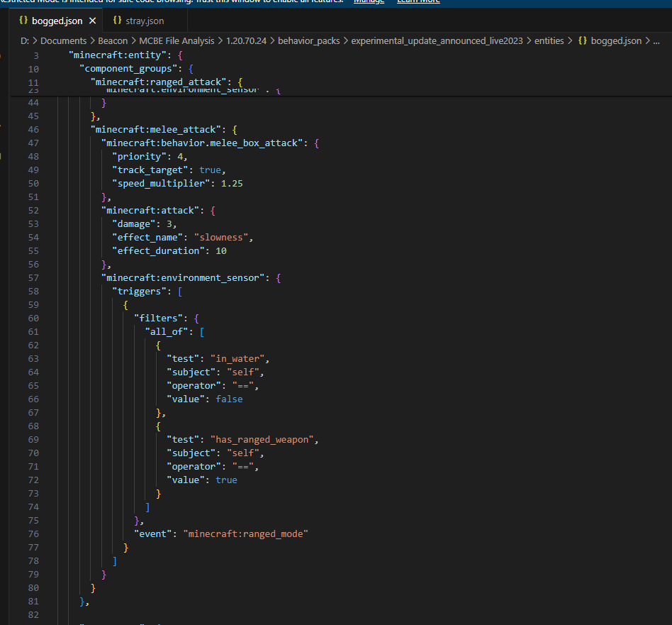Click the "has_ranged_weapon" test string

tap(264, 439)
